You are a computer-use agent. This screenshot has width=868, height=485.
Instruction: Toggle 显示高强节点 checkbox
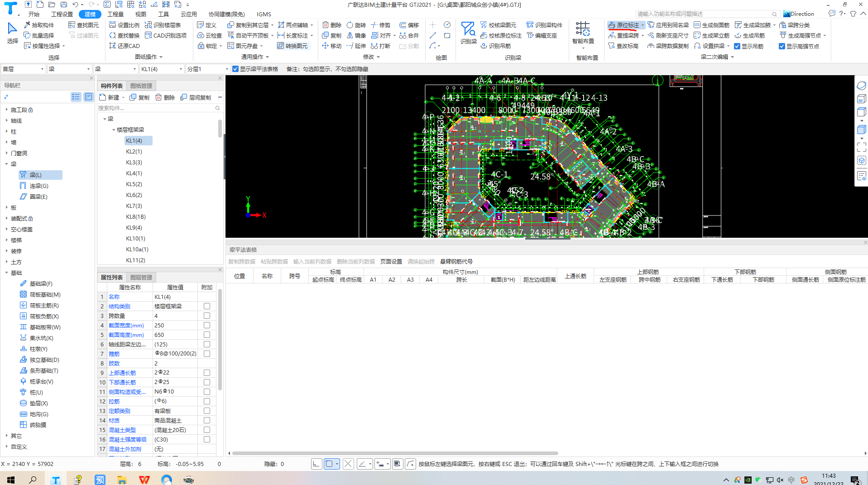pos(782,46)
